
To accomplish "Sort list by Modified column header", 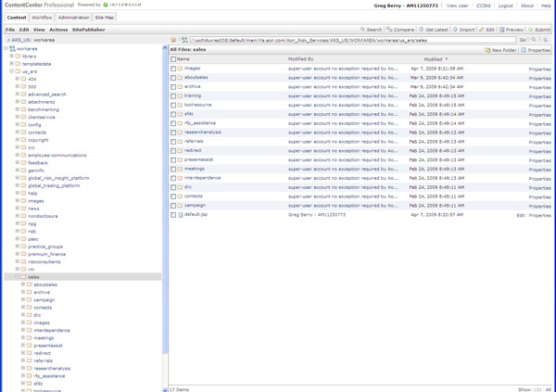I will pyautogui.click(x=434, y=58).
